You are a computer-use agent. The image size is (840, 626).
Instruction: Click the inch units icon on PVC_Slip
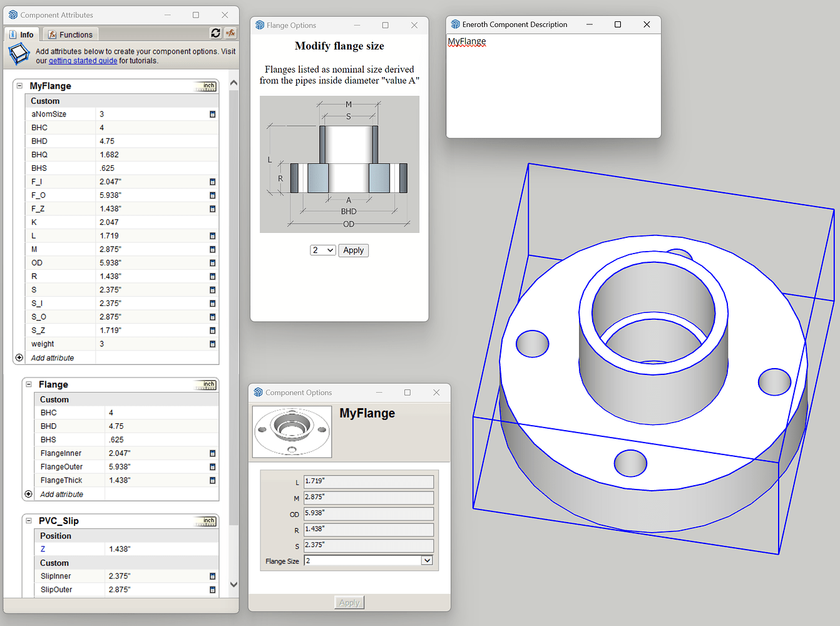[x=205, y=520]
